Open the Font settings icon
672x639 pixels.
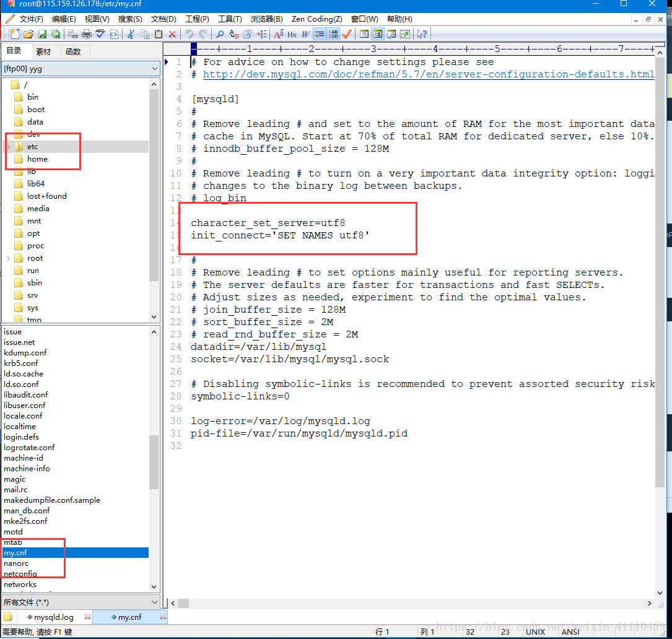[279, 34]
